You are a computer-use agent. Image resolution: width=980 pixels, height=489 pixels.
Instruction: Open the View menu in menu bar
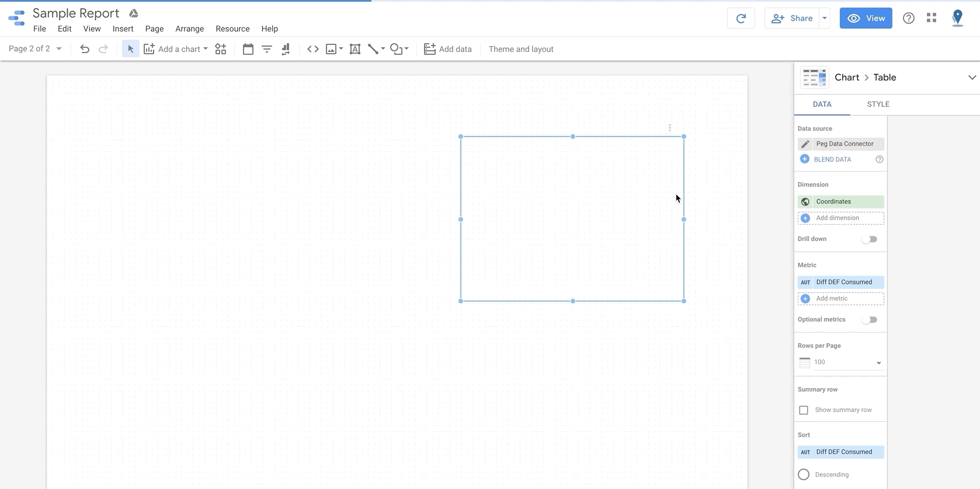point(92,29)
